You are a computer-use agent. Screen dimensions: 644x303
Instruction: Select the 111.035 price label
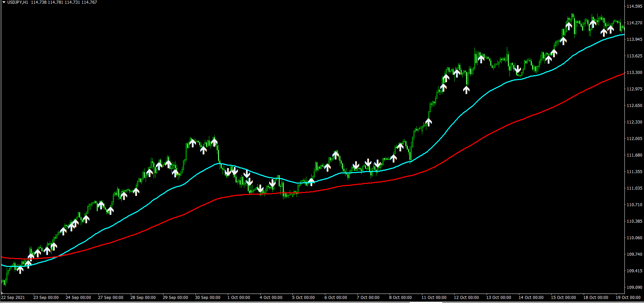tap(634, 188)
